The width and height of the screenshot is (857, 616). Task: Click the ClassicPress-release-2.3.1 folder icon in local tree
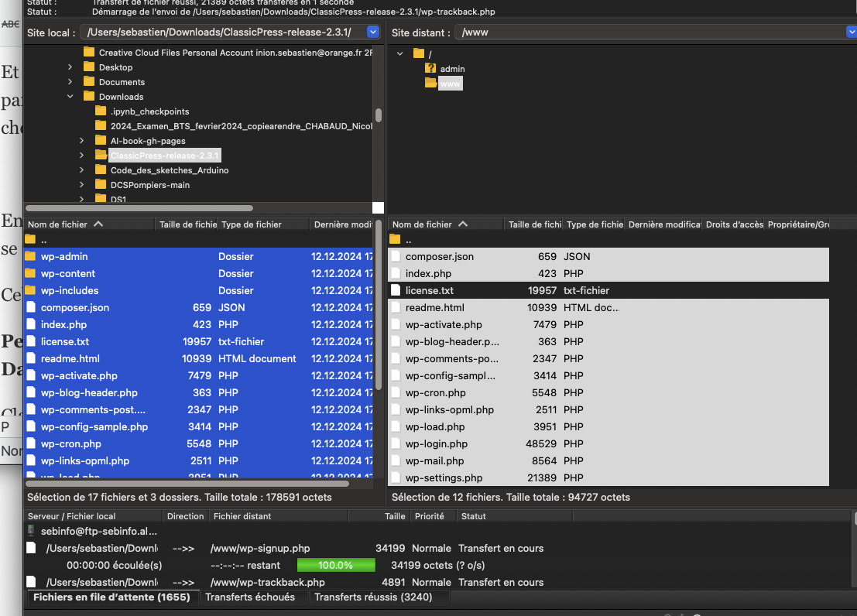[x=101, y=156]
